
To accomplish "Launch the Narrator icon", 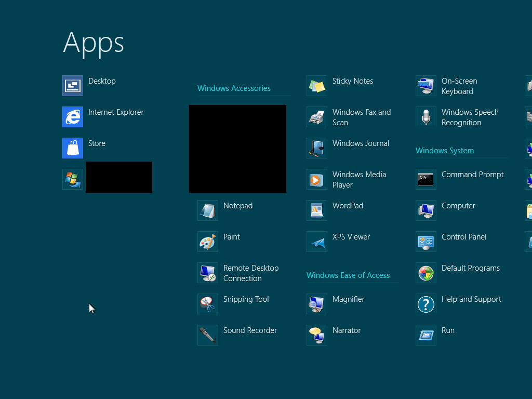I will coord(317,335).
